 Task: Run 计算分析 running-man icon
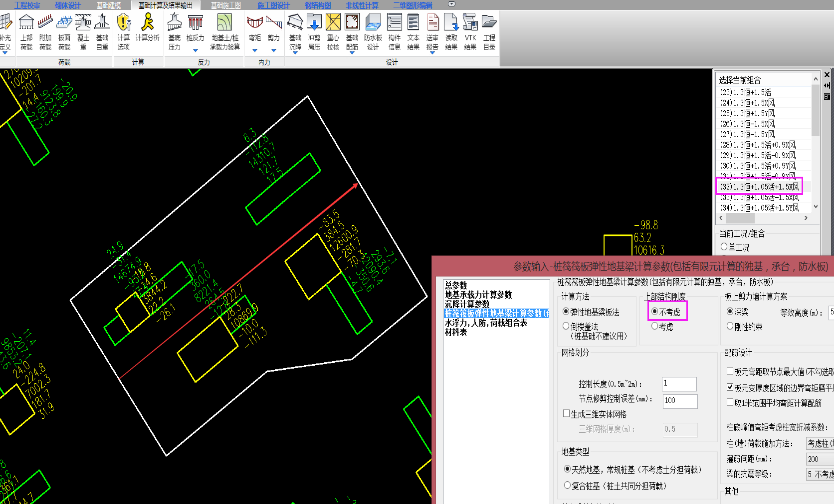[147, 22]
